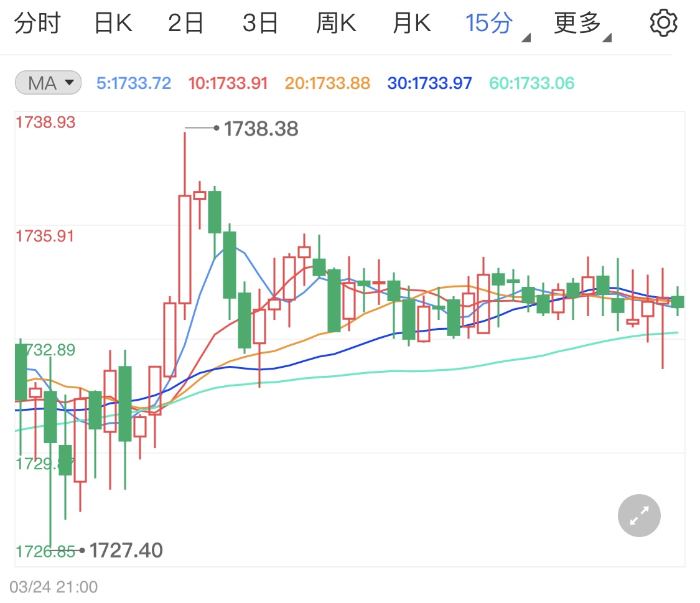Viewport: 700px width, 603px height.
Task: Click the last green candle at chart's right edge
Action: tap(678, 302)
